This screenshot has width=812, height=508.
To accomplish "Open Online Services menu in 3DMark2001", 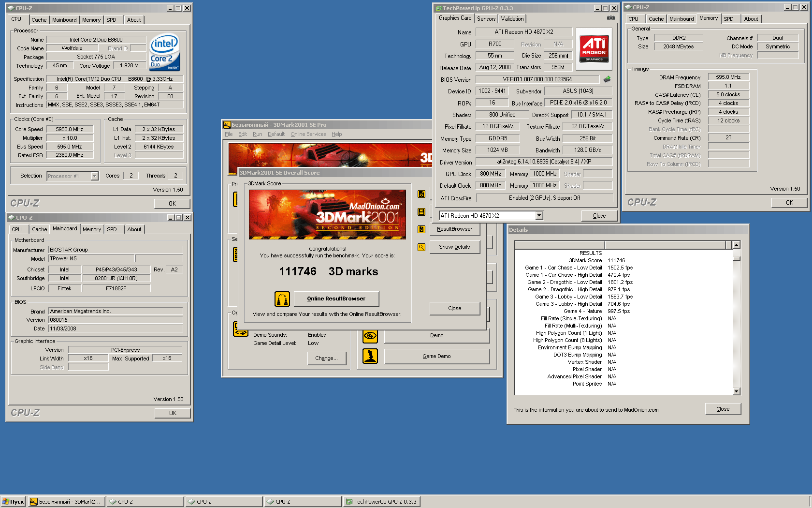I will coord(308,134).
